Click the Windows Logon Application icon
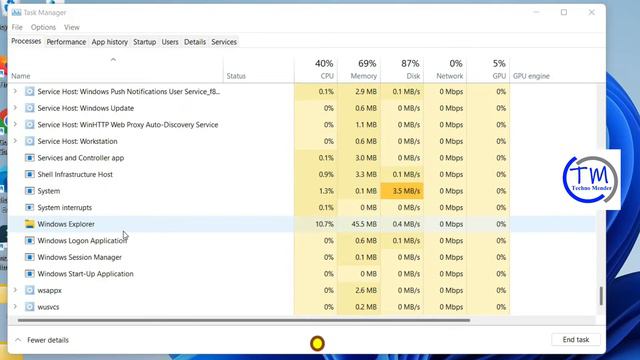The image size is (640, 360). pyautogui.click(x=29, y=240)
